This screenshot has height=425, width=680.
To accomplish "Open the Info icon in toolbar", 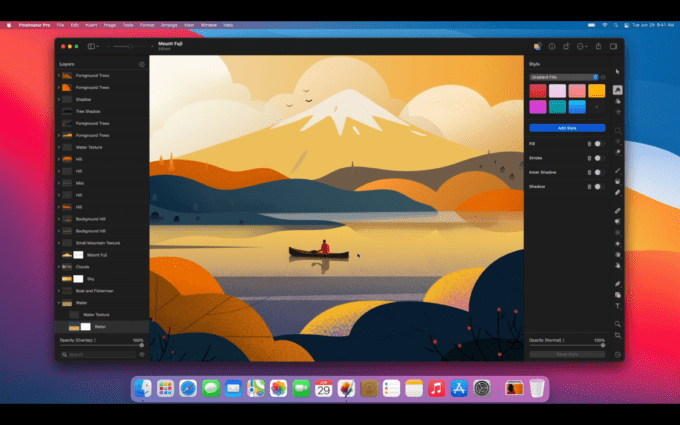I will (550, 46).
